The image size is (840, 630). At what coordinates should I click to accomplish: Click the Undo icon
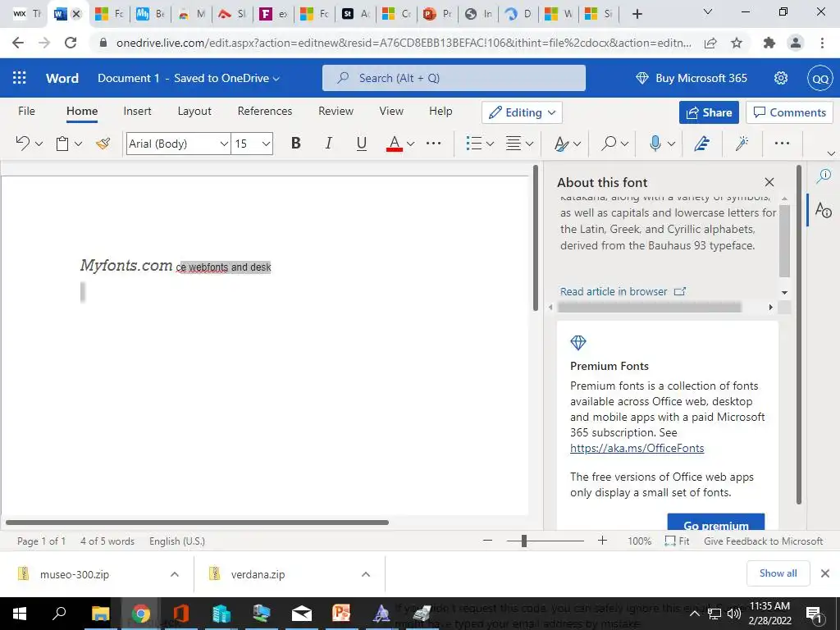point(22,143)
